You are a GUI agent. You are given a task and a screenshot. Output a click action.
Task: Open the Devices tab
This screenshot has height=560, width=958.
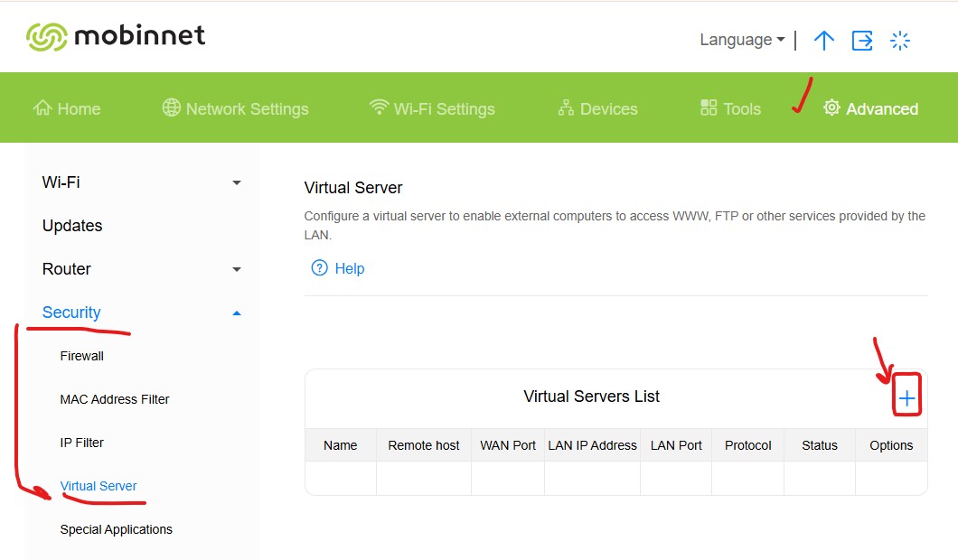(597, 108)
